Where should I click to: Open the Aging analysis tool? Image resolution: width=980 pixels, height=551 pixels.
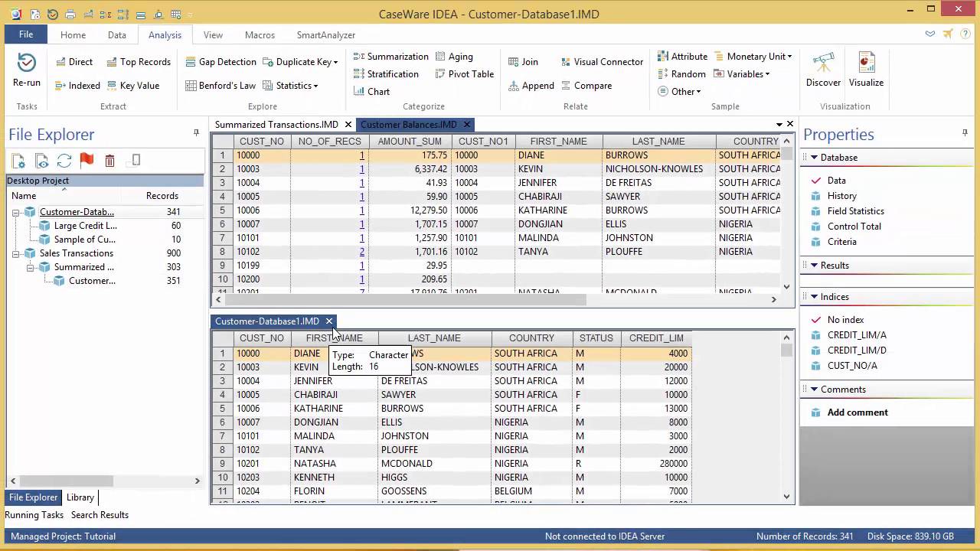tap(454, 57)
